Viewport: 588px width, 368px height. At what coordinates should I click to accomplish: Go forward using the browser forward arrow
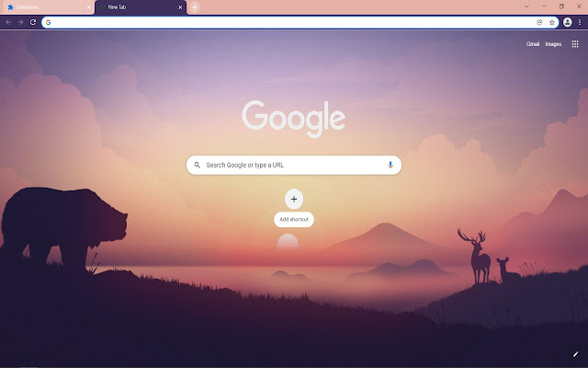[x=20, y=22]
